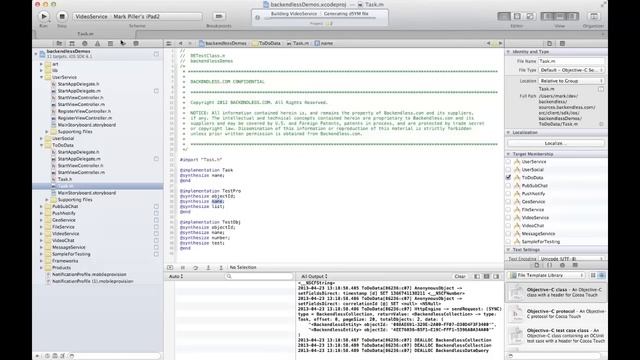The width and height of the screenshot is (640, 360).
Task: Toggle the debug area view button
Action: (x=560, y=16)
